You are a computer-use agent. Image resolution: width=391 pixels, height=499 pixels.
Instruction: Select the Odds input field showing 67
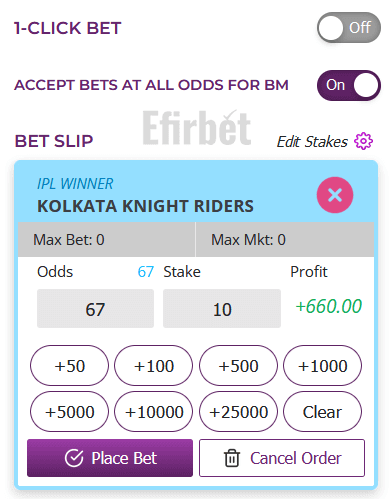pos(95,308)
